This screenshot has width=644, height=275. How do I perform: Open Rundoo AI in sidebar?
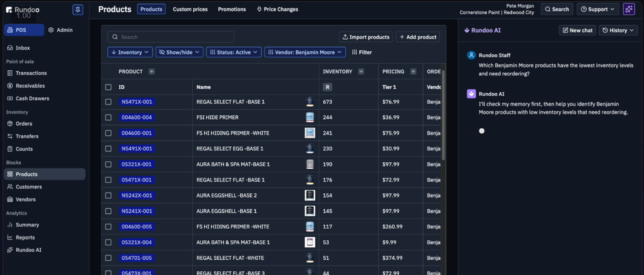[x=28, y=250]
